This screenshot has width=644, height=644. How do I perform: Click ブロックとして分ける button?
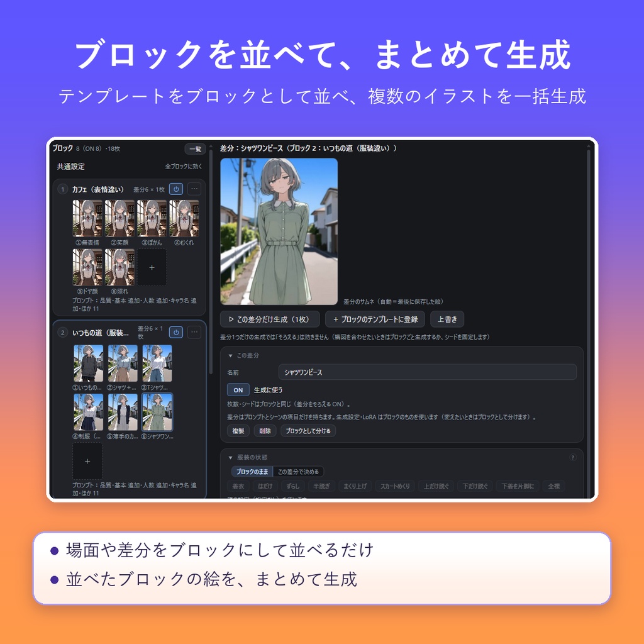pos(308,431)
